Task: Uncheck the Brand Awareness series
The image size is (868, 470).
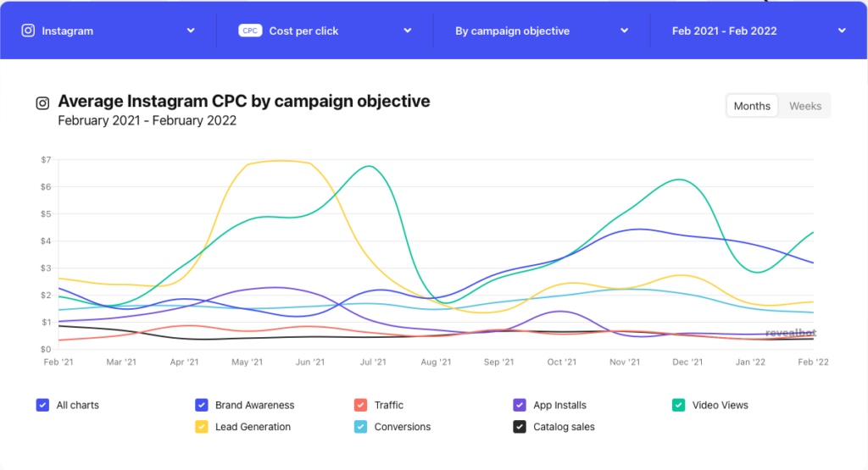Action: pyautogui.click(x=202, y=405)
